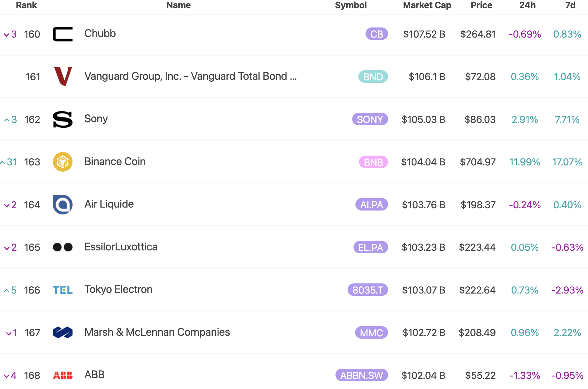Click the red ABB logo icon

click(x=63, y=375)
